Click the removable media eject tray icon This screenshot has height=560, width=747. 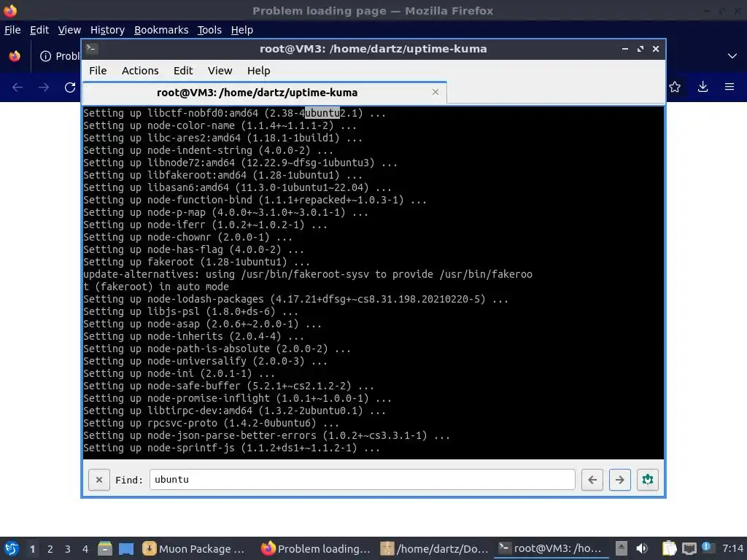[621, 548]
